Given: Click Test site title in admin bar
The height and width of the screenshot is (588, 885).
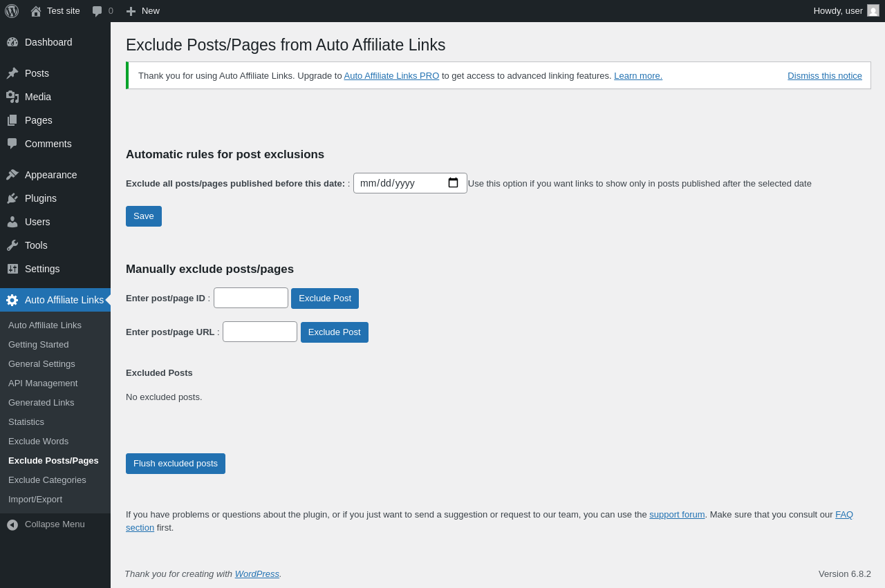Looking at the screenshot, I should point(64,11).
